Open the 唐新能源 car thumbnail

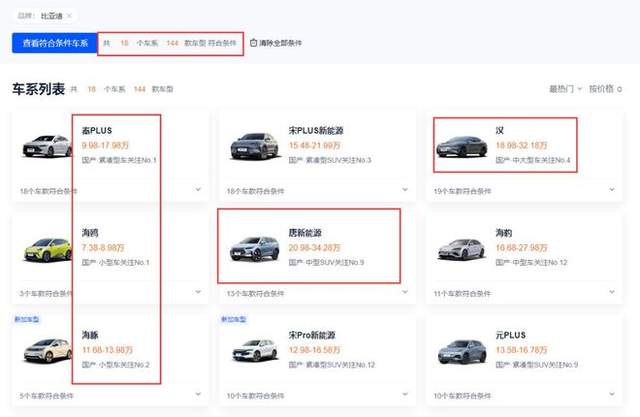coord(255,248)
